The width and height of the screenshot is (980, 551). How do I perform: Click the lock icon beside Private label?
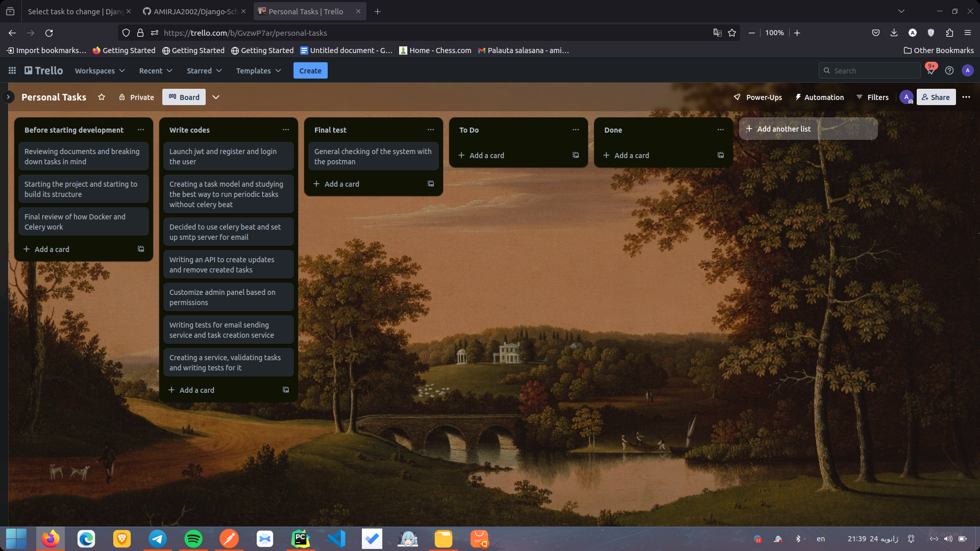click(121, 97)
